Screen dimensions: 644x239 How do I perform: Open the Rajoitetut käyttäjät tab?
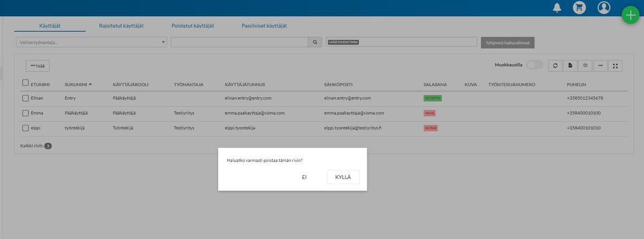coord(121,25)
